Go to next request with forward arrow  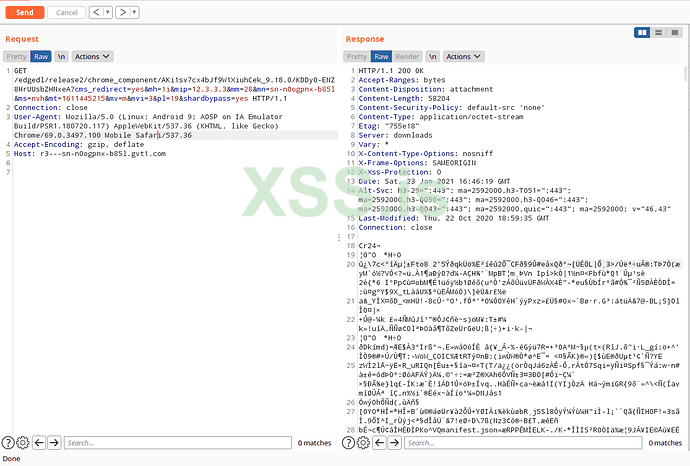123,12
